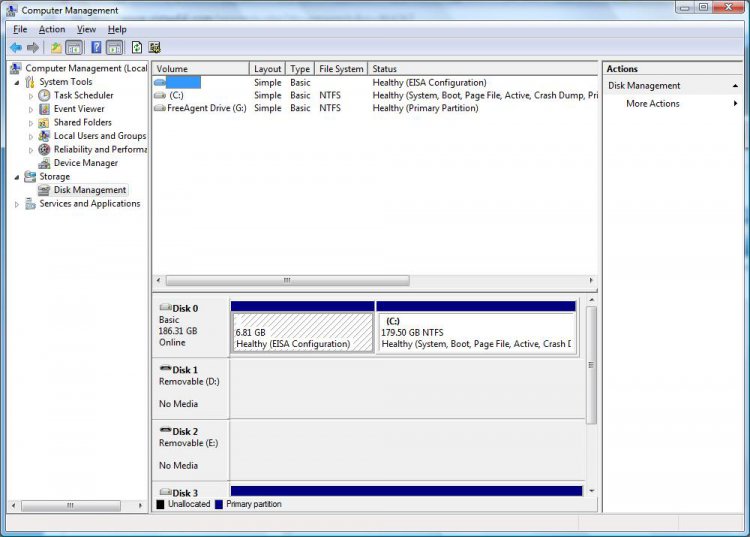
Task: Click the Up One Level folder icon
Action: click(56, 47)
